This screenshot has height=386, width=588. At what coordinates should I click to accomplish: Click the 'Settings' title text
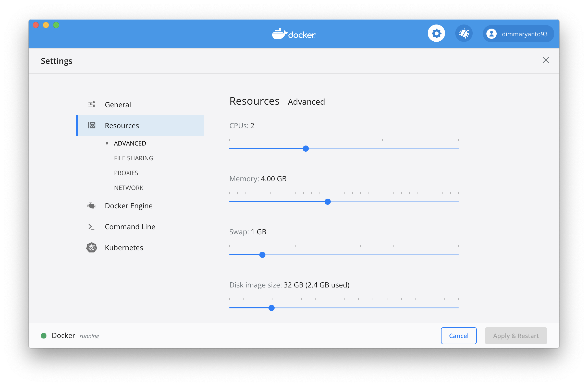[57, 61]
